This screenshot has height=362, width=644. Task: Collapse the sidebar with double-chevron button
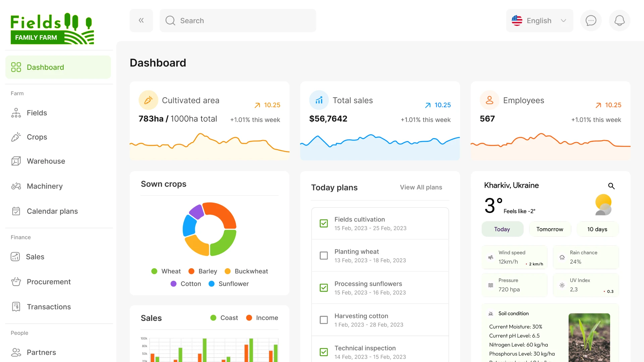[141, 20]
